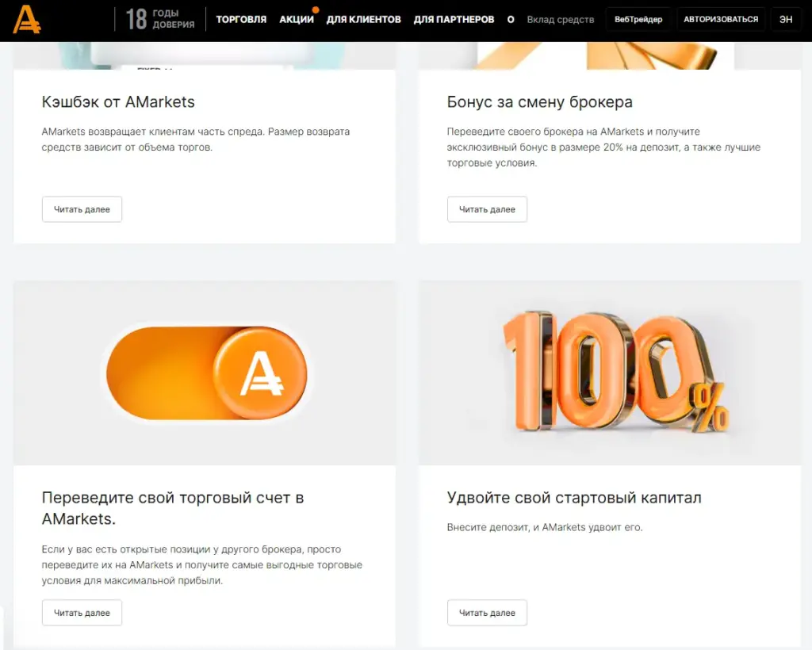Screen dimensions: 812x650
Task: Click Читать далее under Бонус за смену брокера
Action: pyautogui.click(x=487, y=208)
